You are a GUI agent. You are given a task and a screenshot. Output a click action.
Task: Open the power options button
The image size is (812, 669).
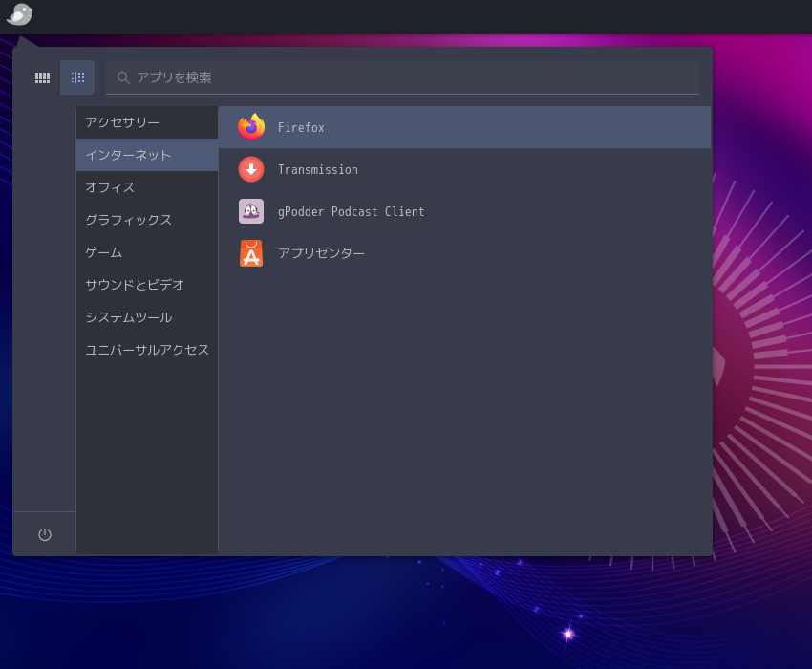[x=45, y=534]
